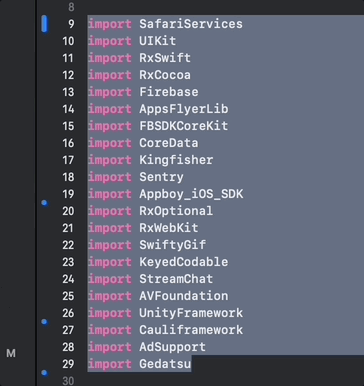The height and width of the screenshot is (386, 364).
Task: Click line number 15 in gutter
Action: click(x=68, y=126)
